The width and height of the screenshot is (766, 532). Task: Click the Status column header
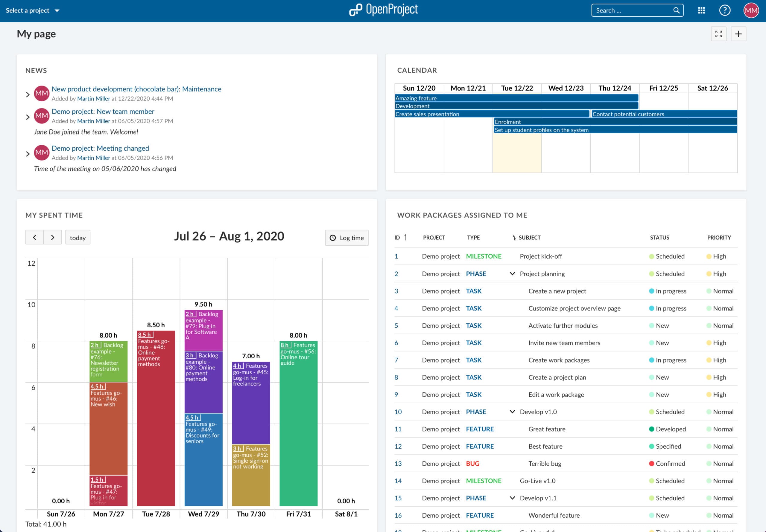659,238
